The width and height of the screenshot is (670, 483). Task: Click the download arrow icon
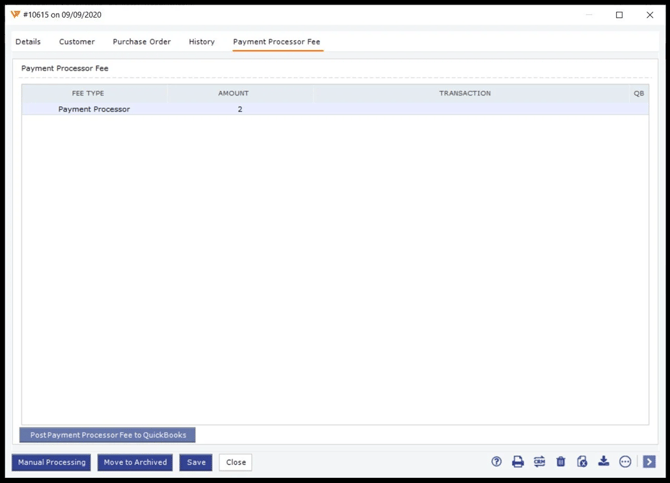click(x=604, y=462)
